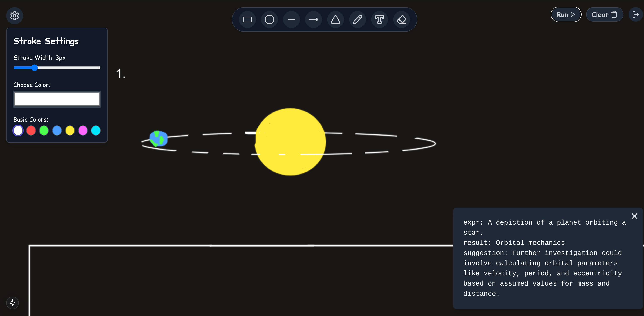Toggle the settings gear panel
644x316 pixels.
pyautogui.click(x=14, y=15)
